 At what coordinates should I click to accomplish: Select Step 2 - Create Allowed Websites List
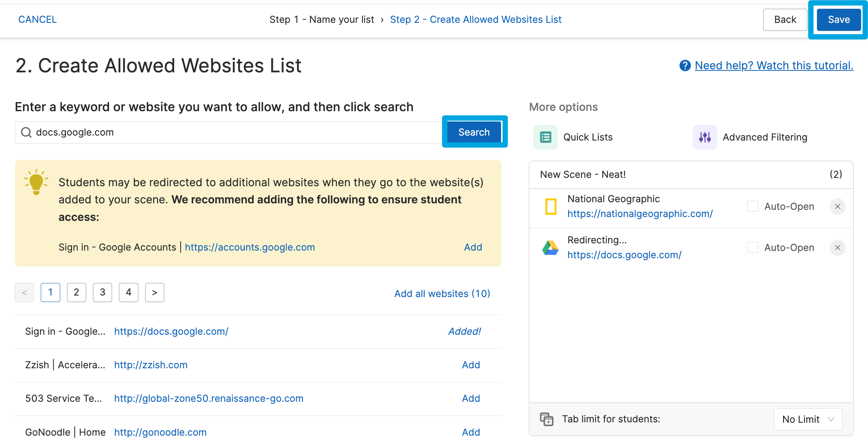(476, 19)
